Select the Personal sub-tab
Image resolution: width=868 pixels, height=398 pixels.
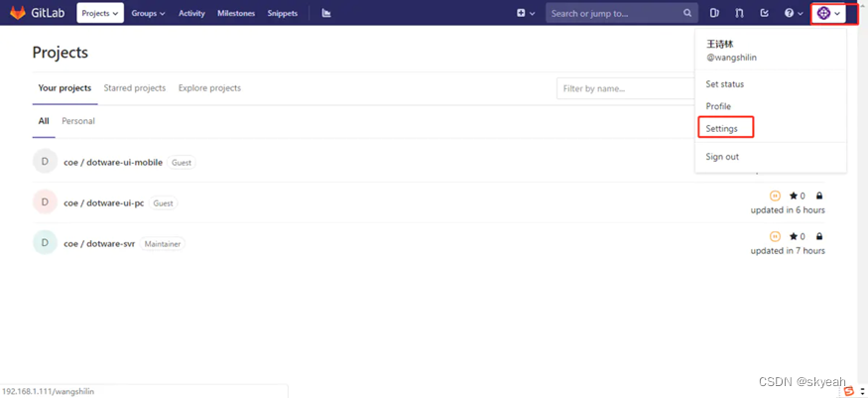tap(78, 121)
